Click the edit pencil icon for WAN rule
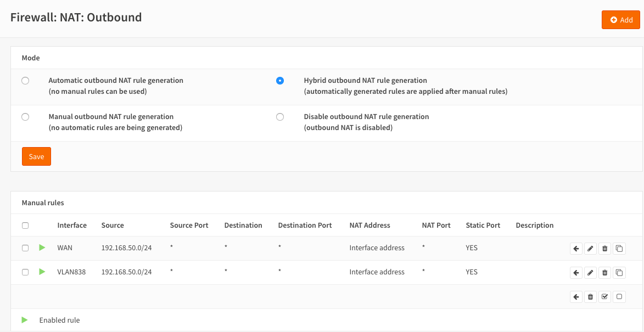 coord(590,249)
